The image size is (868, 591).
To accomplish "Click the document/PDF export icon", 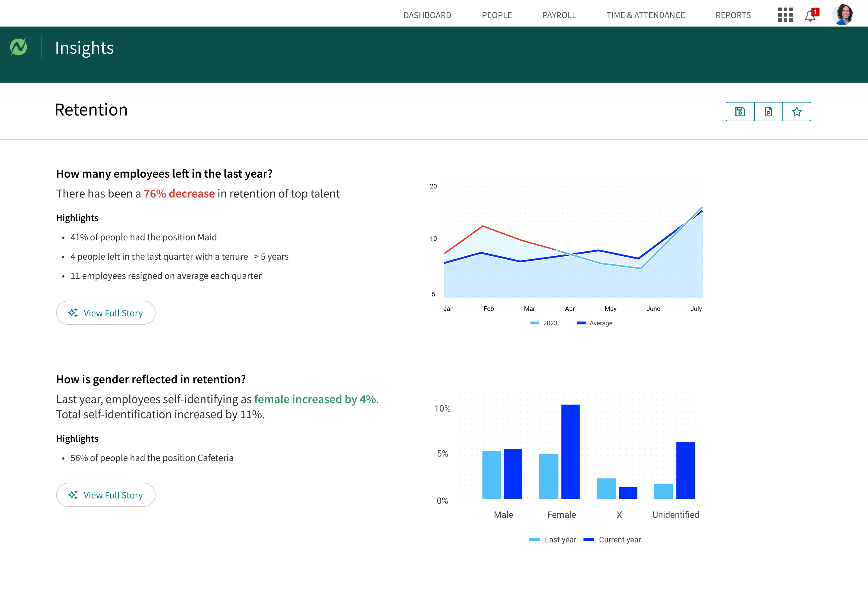I will pos(769,111).
